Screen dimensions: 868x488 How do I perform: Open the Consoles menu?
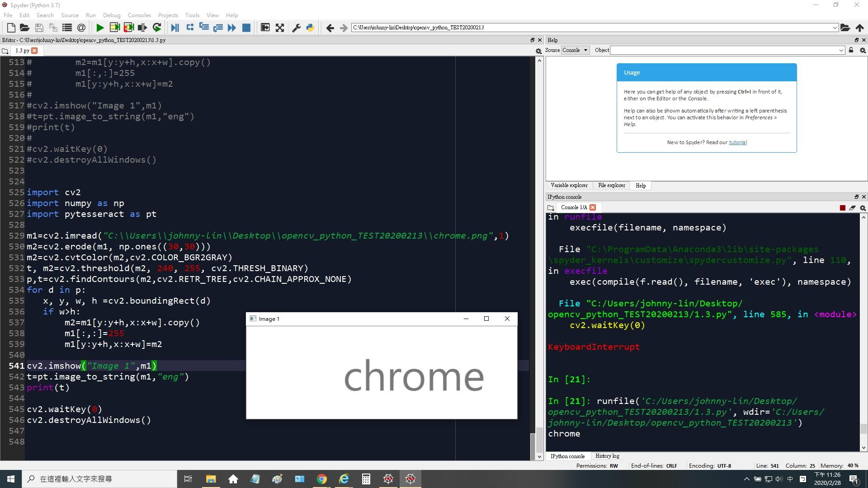click(x=139, y=15)
